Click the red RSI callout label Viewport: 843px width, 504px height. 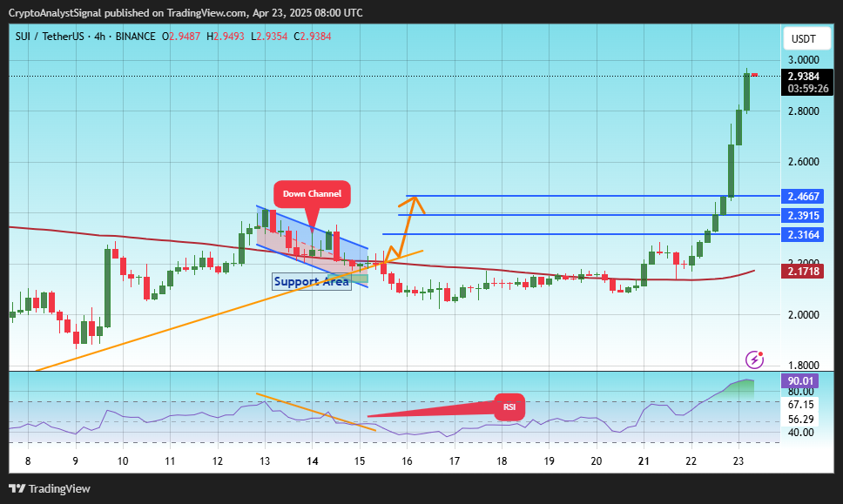tap(509, 407)
